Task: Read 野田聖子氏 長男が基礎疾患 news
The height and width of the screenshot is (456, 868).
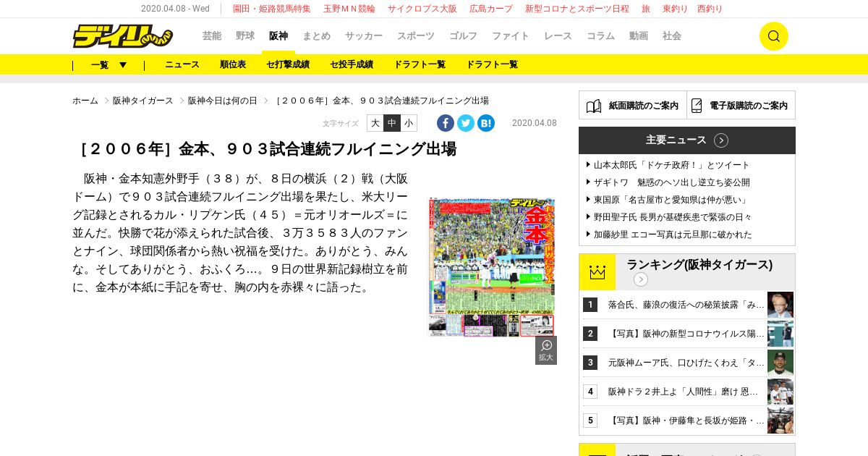Action: pyautogui.click(x=673, y=217)
